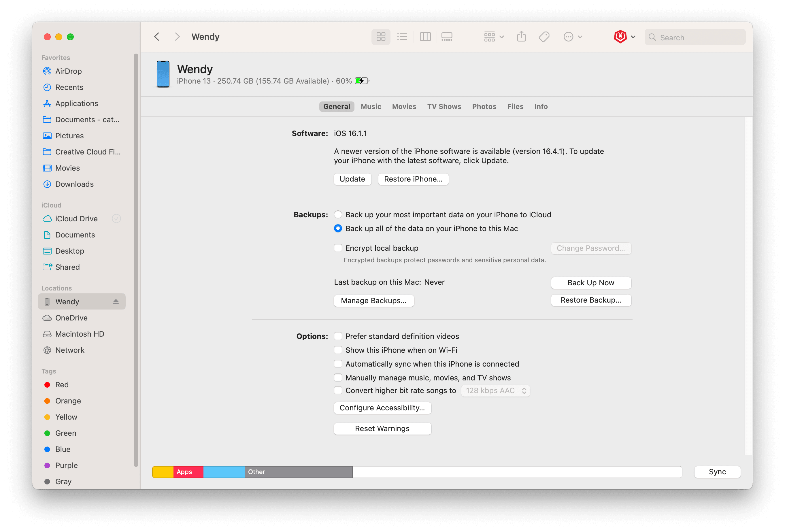Switch to the Music tab
Screen dimensions: 785x532
click(371, 107)
